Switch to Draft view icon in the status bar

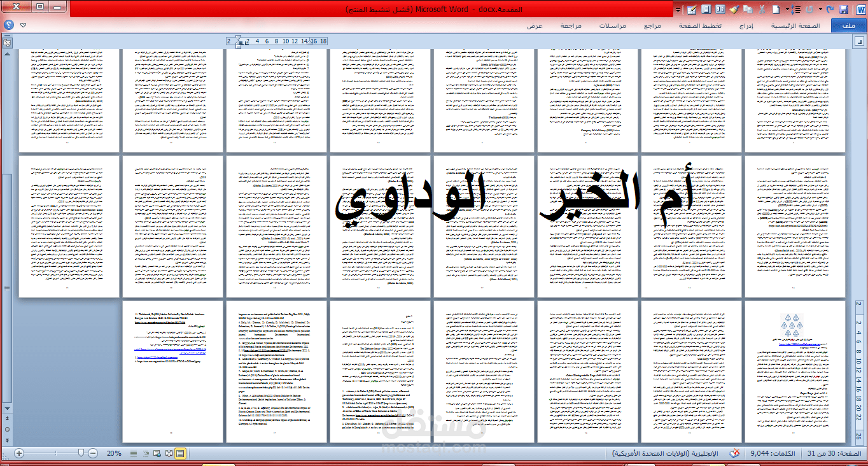[134, 453]
